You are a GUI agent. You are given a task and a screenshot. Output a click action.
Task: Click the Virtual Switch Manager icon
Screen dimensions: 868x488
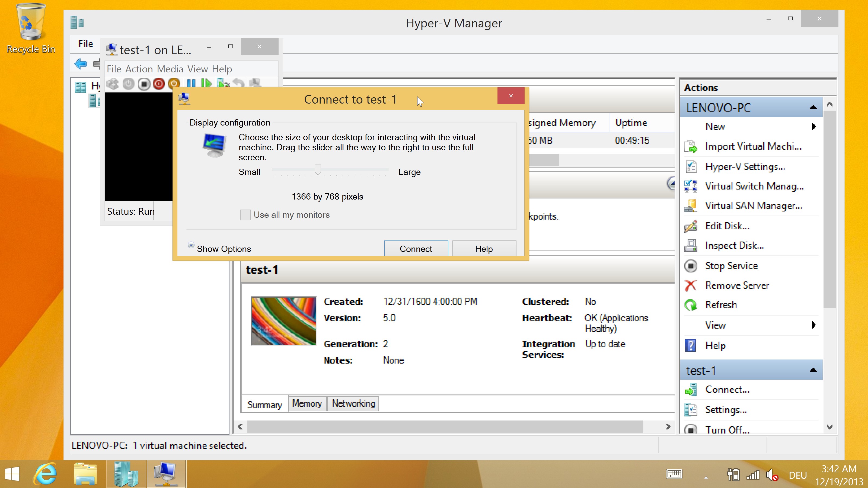(x=691, y=186)
